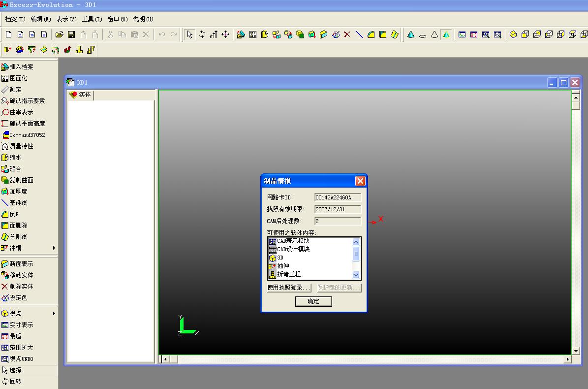
Task: Choose 断面表示 in the left panel
Action: (x=17, y=264)
